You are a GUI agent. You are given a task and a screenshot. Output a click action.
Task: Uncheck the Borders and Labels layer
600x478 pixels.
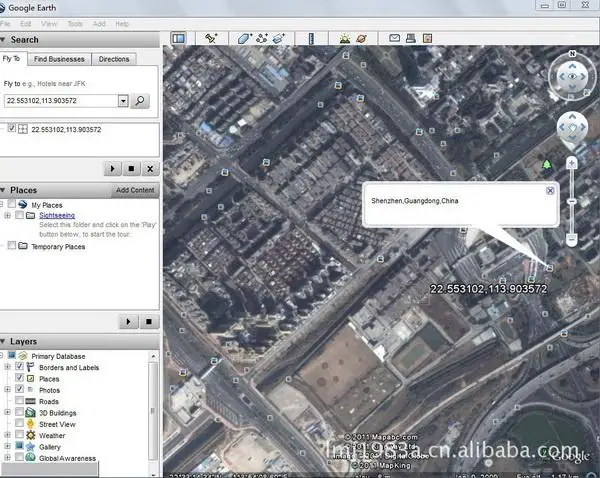coord(20,366)
